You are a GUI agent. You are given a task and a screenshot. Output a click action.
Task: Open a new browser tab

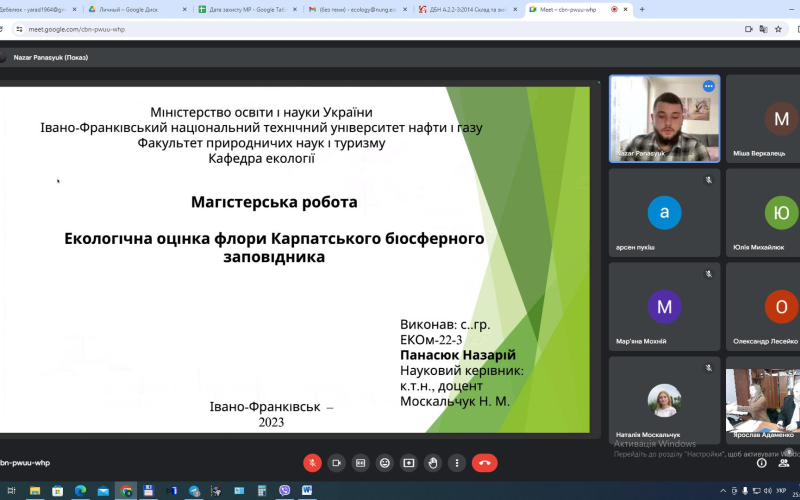coord(642,9)
